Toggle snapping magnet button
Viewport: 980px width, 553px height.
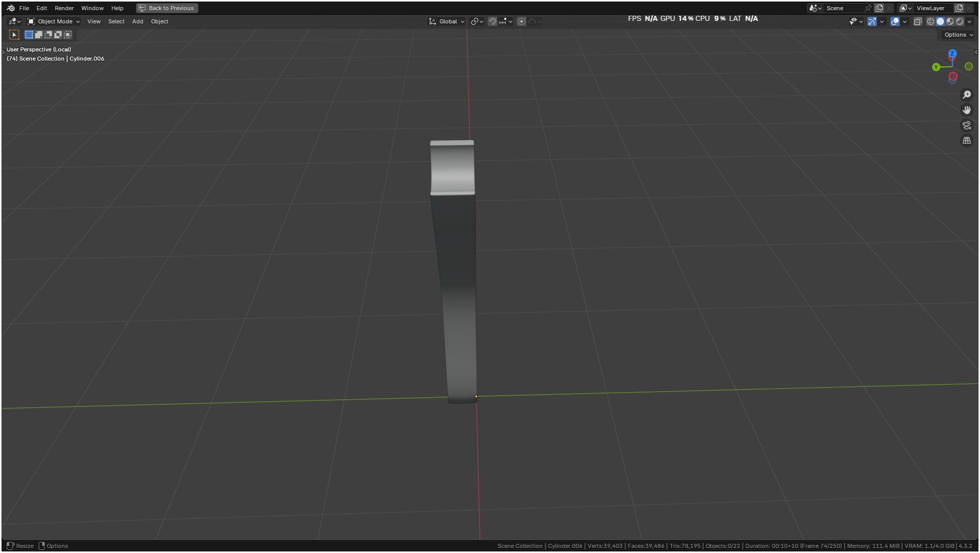(492, 21)
